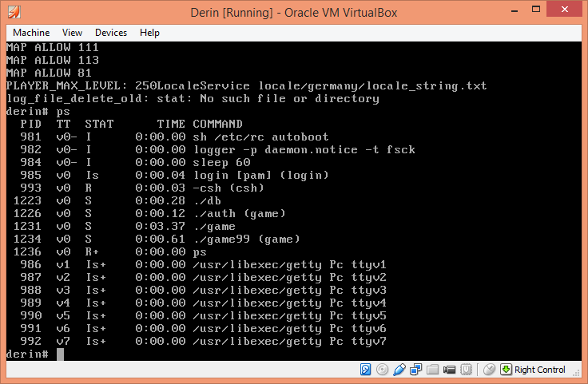Click the './auth (game)' process text
This screenshot has height=384, width=588.
coord(239,213)
